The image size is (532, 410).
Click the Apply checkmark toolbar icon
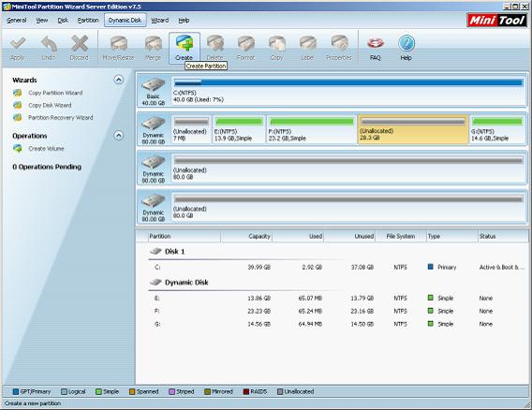[x=17, y=44]
